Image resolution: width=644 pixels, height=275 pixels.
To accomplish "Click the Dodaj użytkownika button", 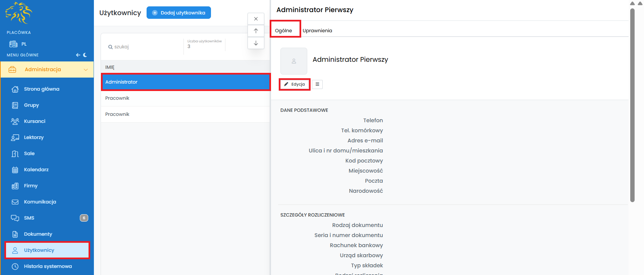I will (x=179, y=13).
